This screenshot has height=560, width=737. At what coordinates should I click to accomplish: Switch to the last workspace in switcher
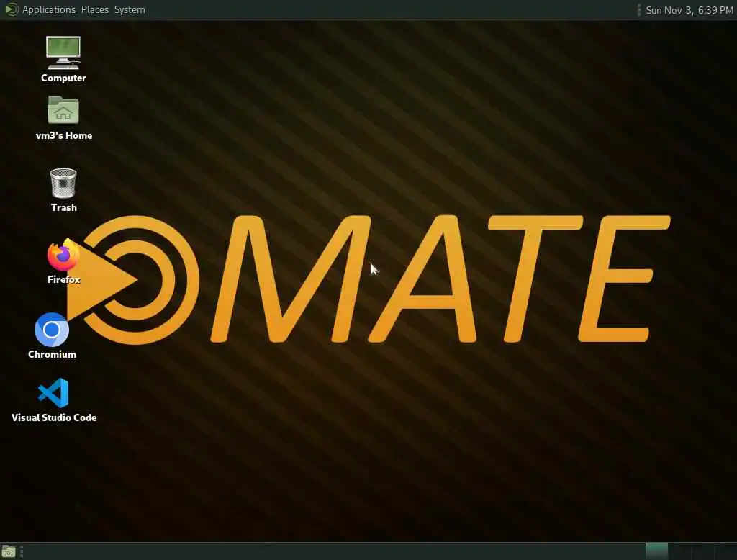click(x=725, y=551)
